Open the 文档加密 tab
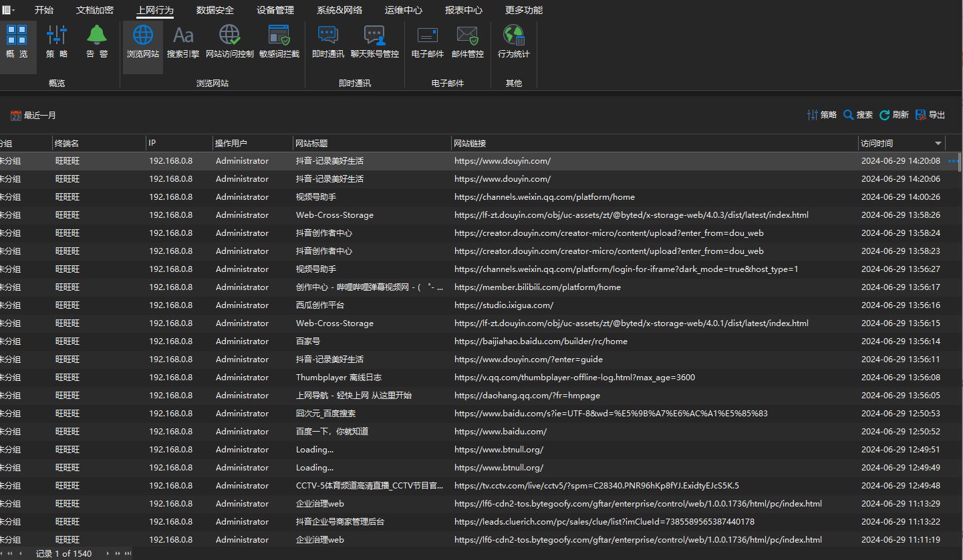 [x=95, y=10]
